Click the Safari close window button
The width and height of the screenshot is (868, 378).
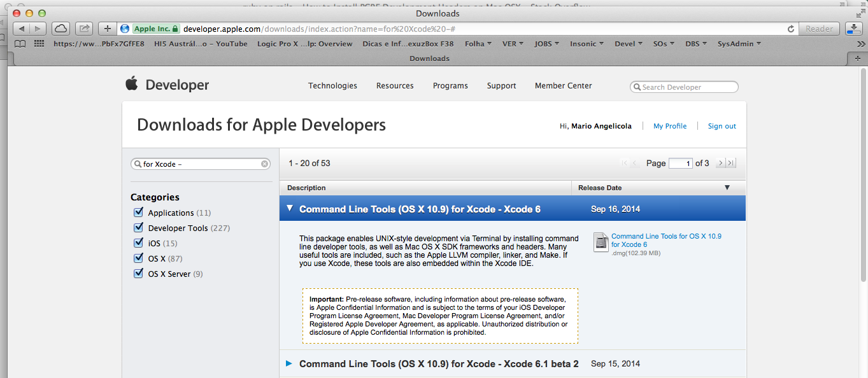tap(17, 13)
